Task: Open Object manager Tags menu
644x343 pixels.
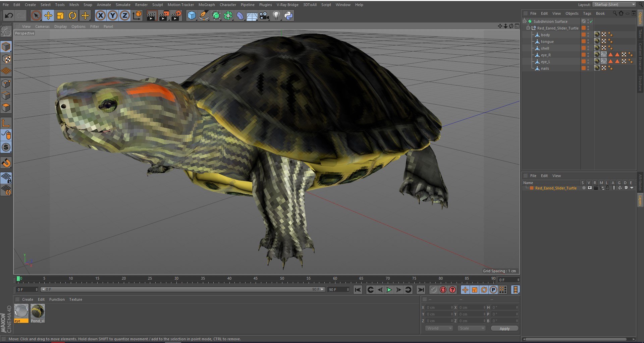Action: [x=587, y=13]
